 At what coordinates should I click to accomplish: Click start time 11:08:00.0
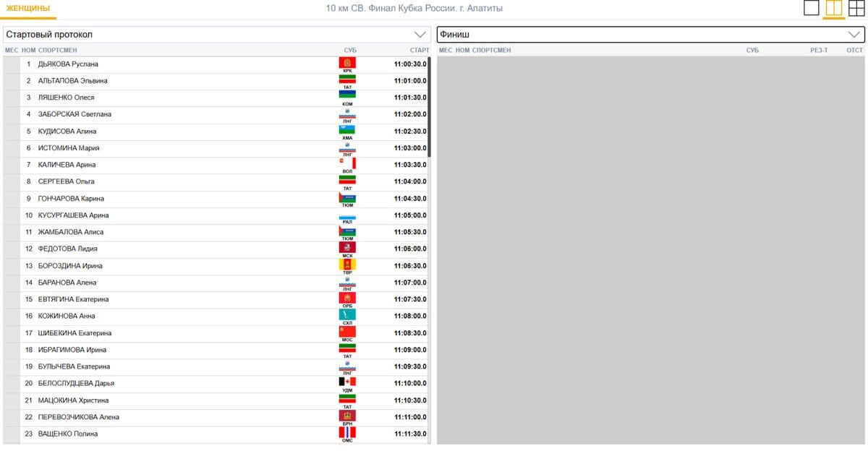(x=410, y=316)
